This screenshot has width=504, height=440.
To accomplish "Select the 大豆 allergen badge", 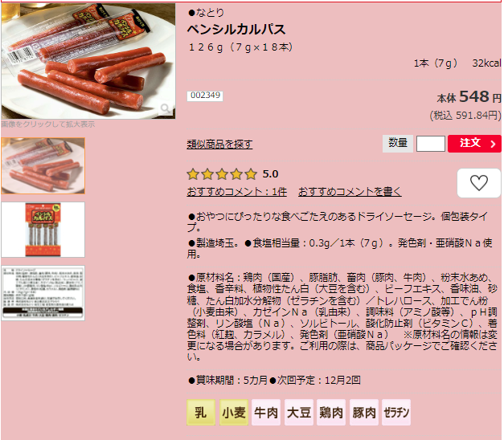I will click(299, 413).
